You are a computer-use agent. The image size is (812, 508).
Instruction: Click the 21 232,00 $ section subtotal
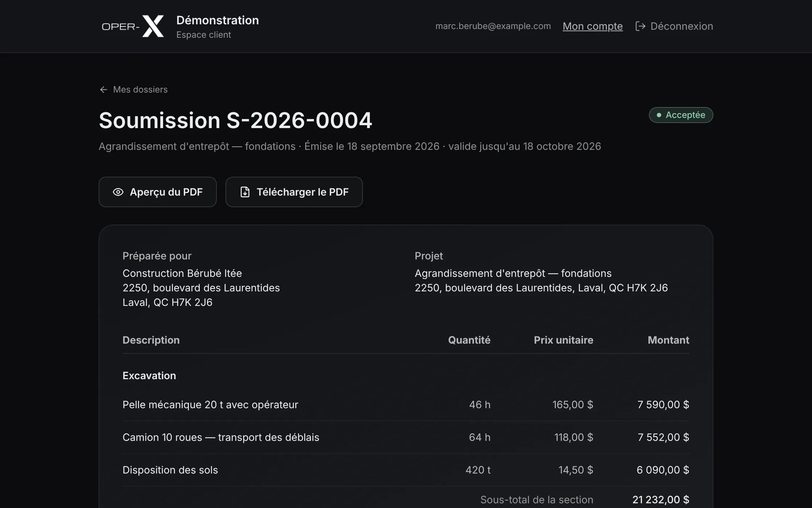(661, 500)
